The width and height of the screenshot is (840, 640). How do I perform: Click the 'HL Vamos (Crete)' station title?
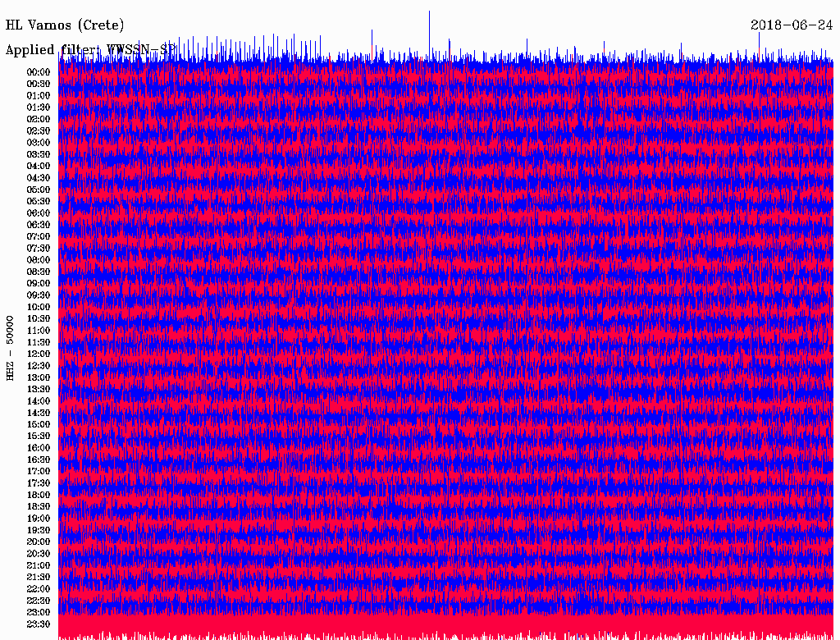[x=65, y=25]
